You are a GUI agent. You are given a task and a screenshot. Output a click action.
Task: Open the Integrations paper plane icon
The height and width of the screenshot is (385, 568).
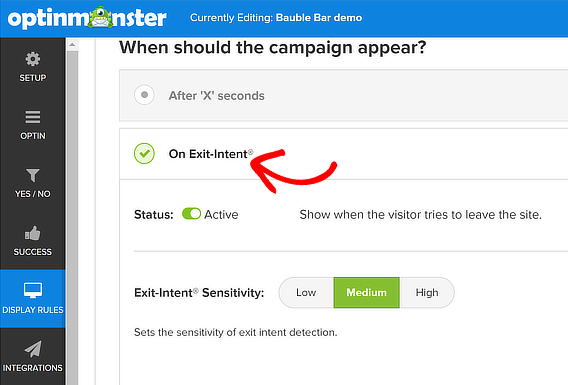tap(33, 349)
